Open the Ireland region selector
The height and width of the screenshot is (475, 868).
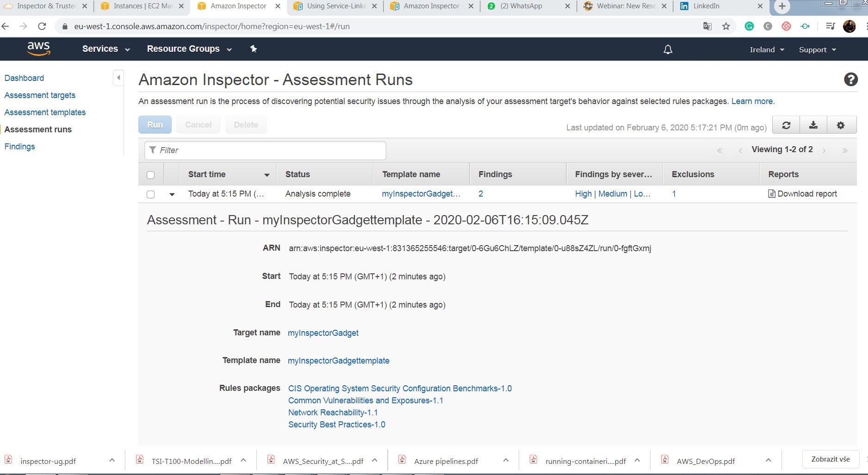point(767,49)
